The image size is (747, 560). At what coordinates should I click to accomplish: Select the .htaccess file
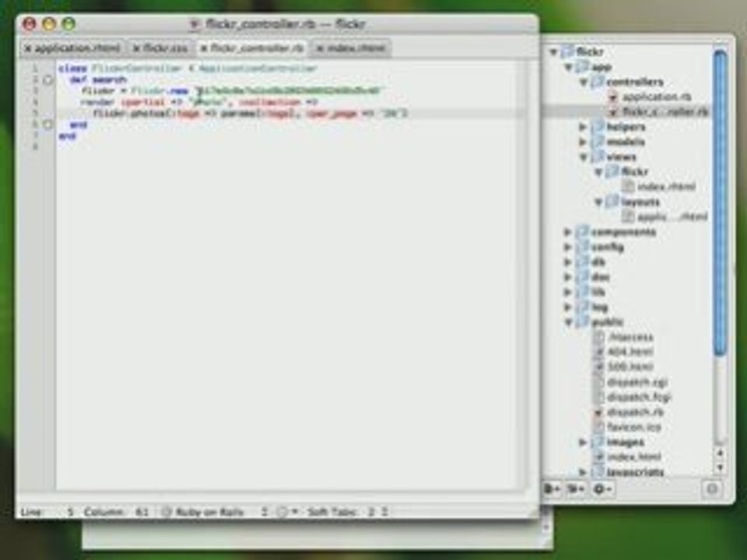tap(630, 337)
